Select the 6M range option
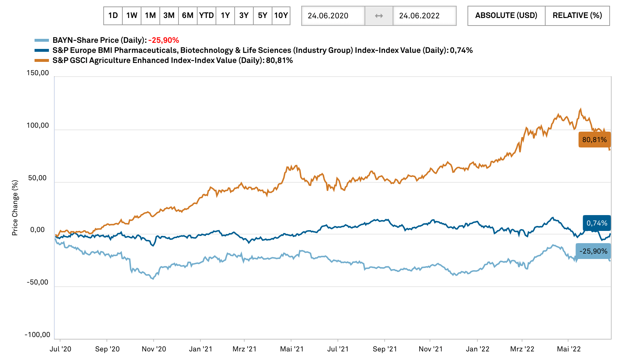The image size is (619, 364). pos(188,15)
